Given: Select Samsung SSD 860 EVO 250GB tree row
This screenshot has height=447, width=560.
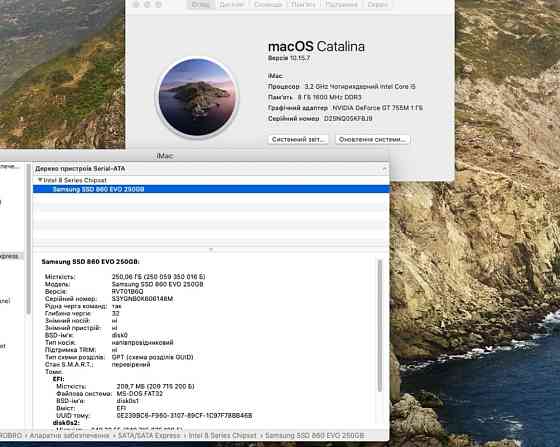Looking at the screenshot, I should 211,189.
